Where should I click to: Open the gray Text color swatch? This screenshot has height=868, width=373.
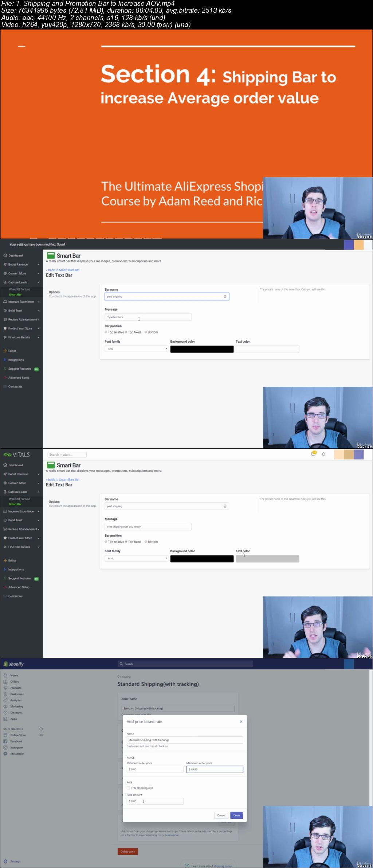(x=267, y=559)
